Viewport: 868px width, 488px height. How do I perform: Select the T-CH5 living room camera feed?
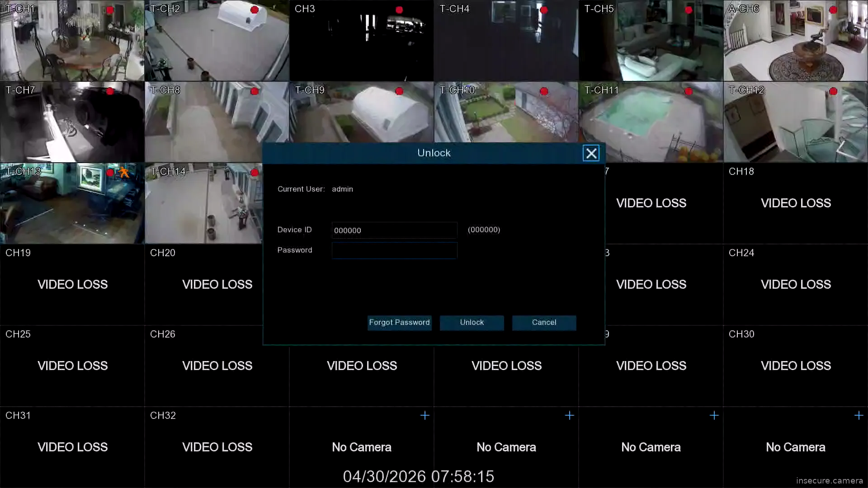[651, 41]
